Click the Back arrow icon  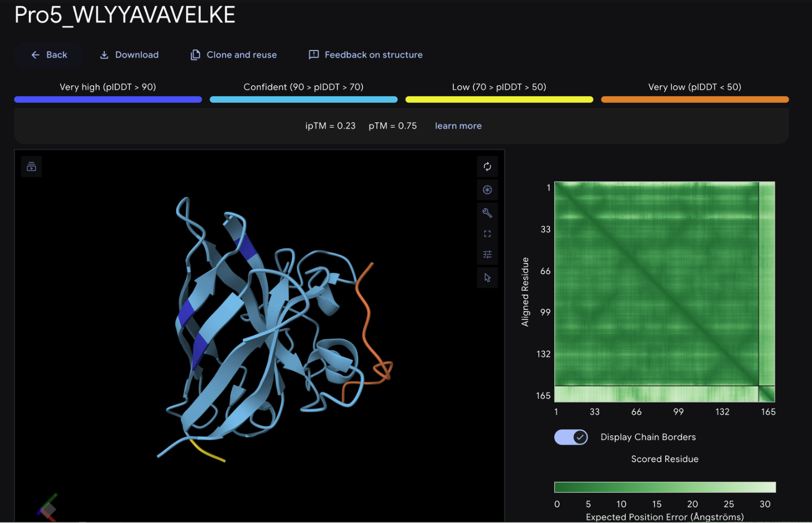click(x=36, y=55)
